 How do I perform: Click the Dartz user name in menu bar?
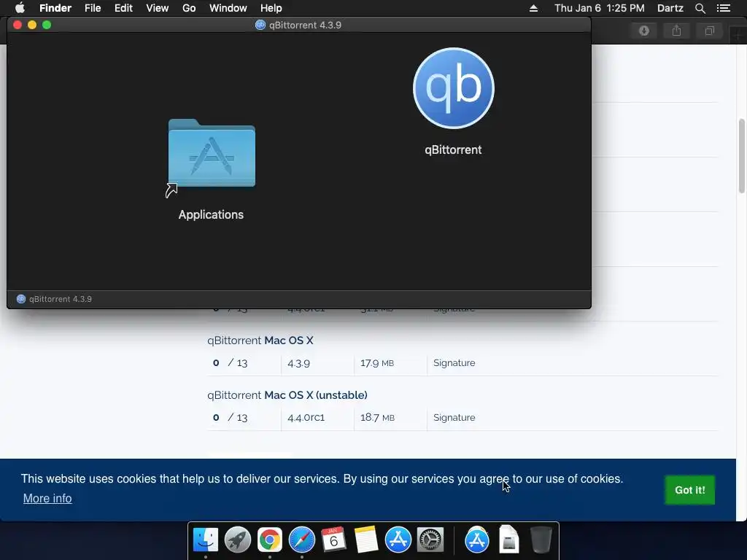pos(670,8)
